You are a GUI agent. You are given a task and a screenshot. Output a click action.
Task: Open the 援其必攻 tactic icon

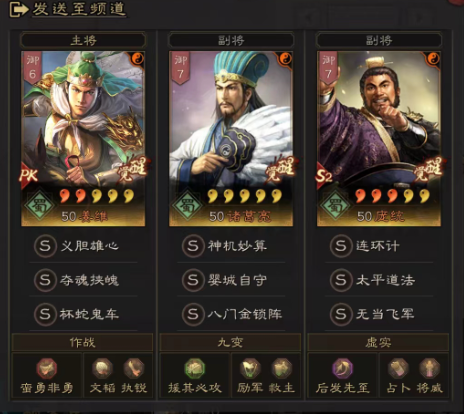pyautogui.click(x=195, y=368)
